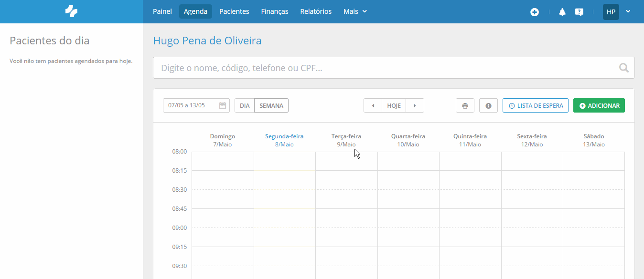
Task: Click the app logo in the sidebar header
Action: (x=71, y=11)
